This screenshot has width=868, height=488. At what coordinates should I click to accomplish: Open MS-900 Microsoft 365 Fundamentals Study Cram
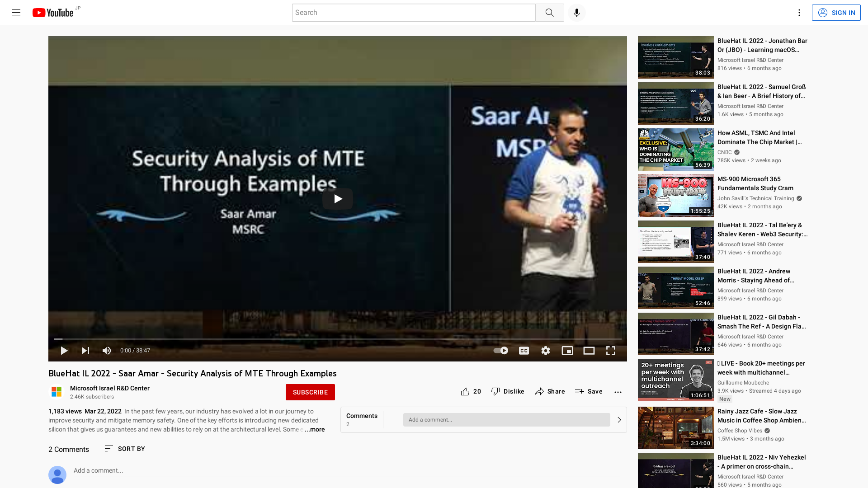tap(755, 183)
